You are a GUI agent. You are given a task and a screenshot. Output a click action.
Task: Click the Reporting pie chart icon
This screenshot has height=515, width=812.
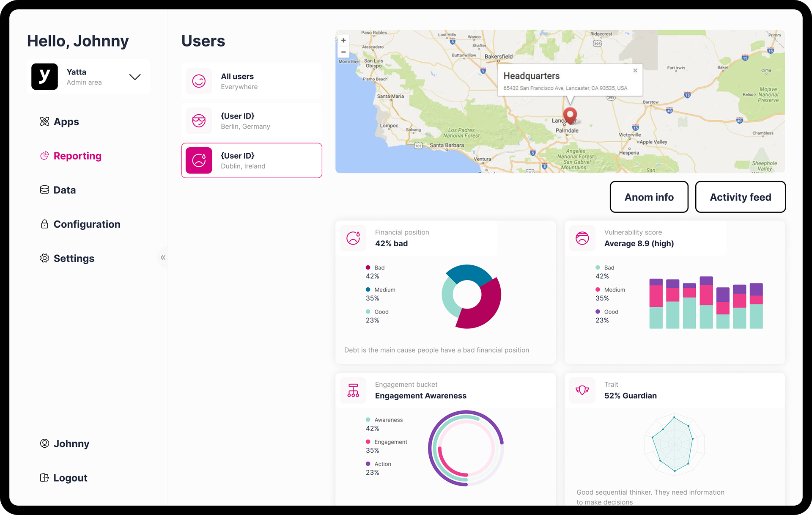(44, 156)
